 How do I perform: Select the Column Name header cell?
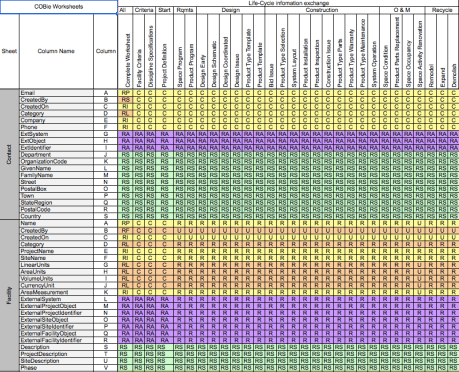(x=56, y=51)
